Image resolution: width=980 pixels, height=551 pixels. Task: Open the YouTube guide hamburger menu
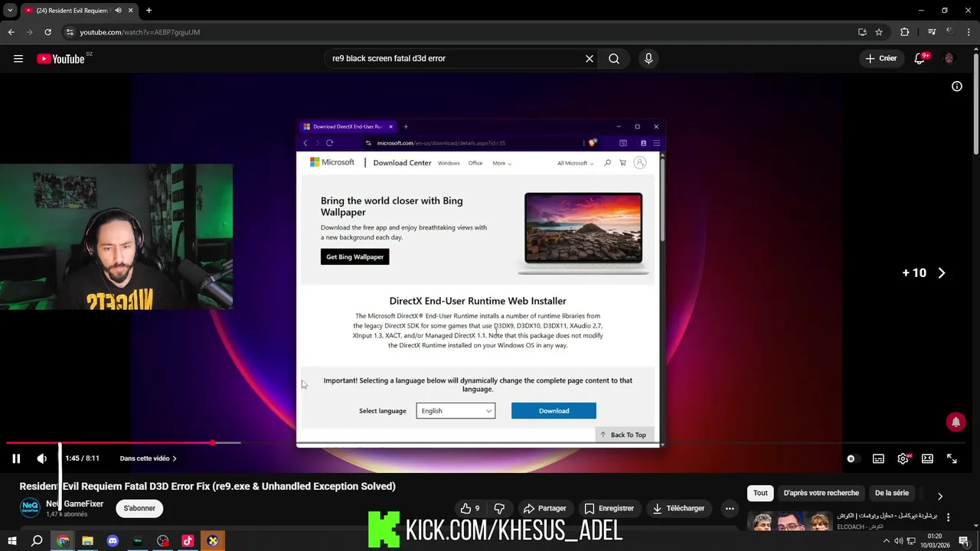[18, 59]
